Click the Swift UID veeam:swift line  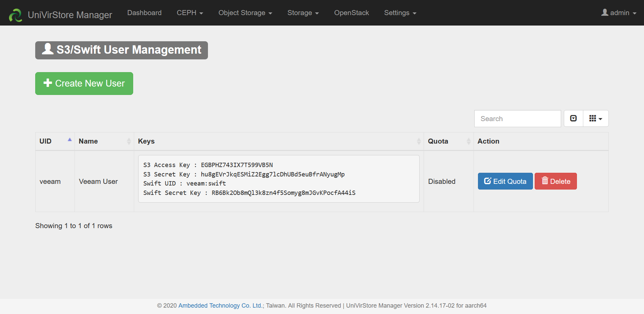pyautogui.click(x=184, y=184)
